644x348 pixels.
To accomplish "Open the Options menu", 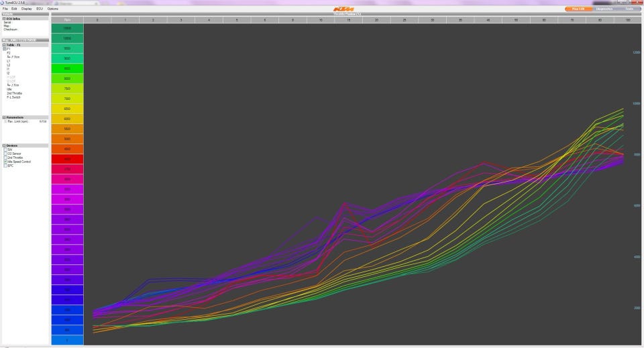I will (52, 9).
